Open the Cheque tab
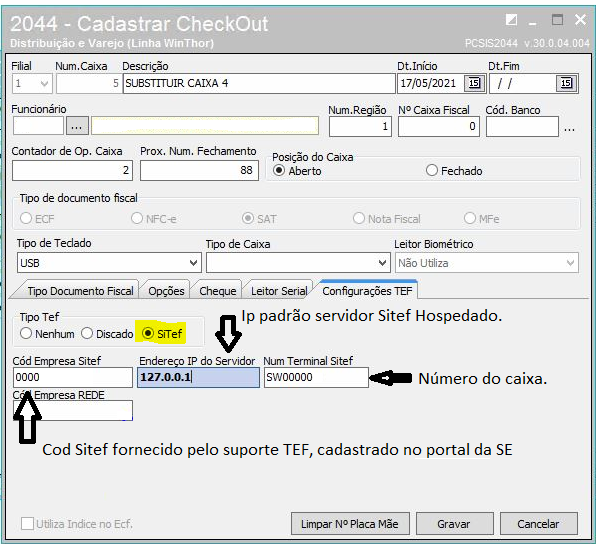The image size is (596, 544). 217,291
